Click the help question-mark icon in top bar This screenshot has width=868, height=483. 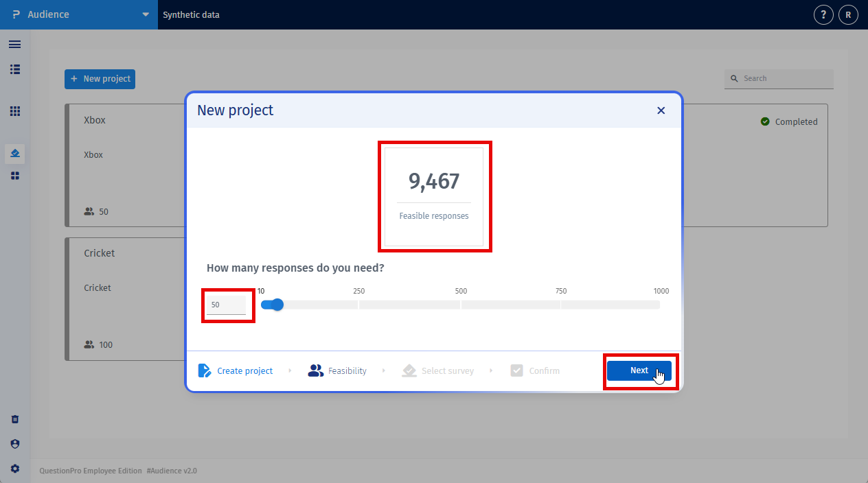[823, 14]
